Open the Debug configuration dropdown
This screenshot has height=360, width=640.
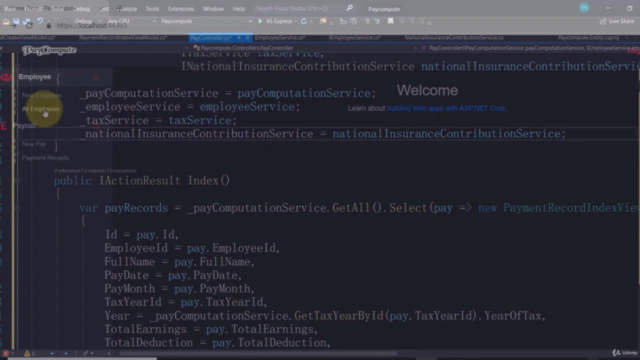pos(87,21)
